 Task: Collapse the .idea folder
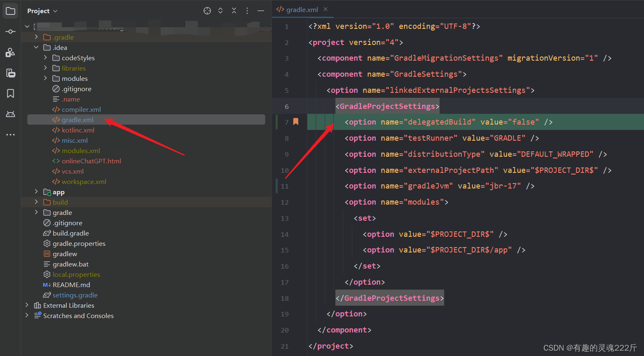[36, 47]
